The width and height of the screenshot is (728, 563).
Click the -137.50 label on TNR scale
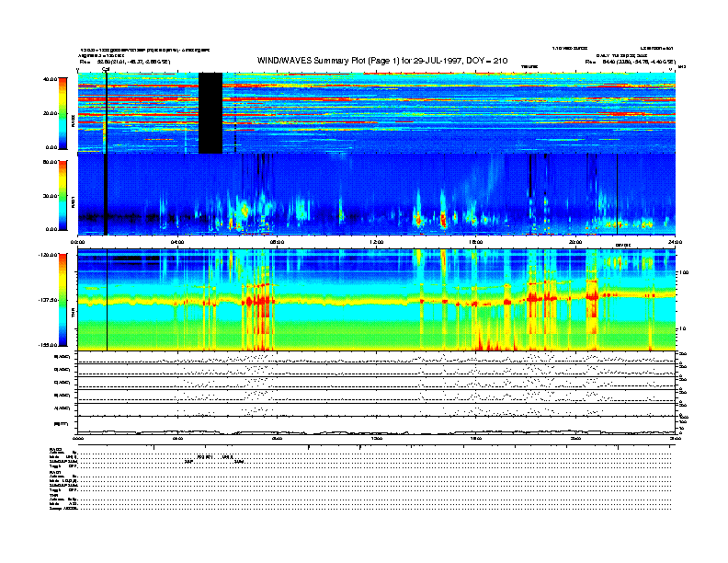tap(48, 300)
